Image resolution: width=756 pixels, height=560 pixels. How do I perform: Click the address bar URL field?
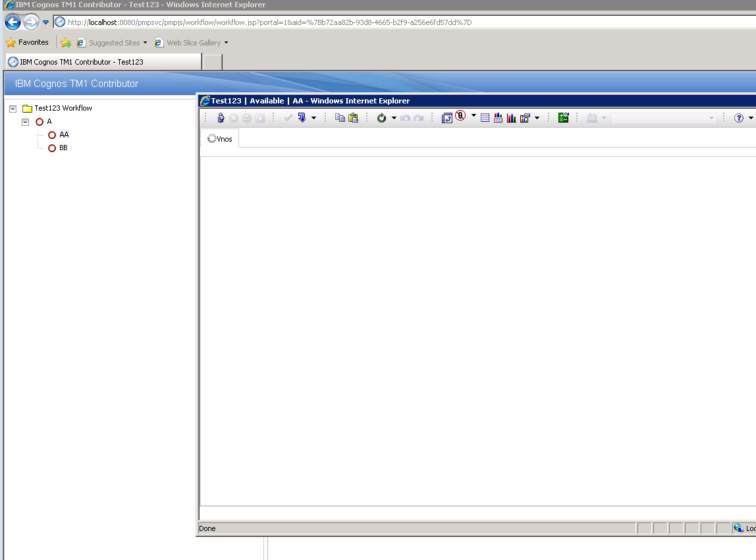pos(405,22)
